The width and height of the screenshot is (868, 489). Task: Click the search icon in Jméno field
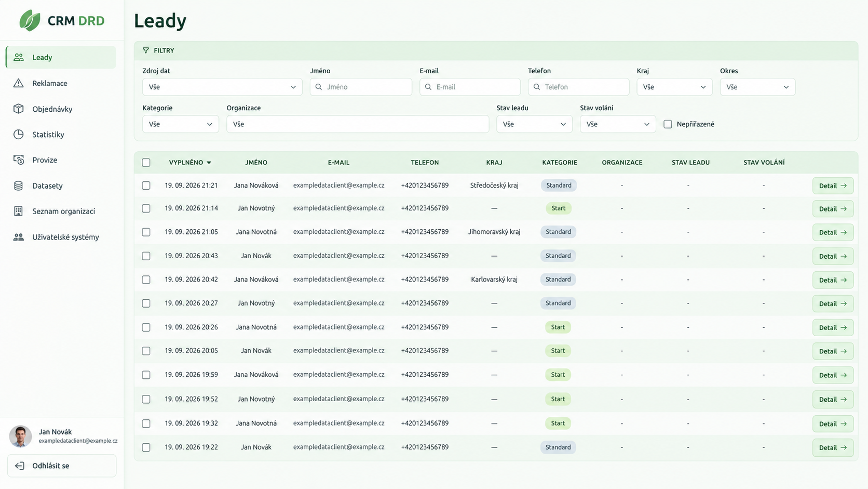tap(319, 87)
